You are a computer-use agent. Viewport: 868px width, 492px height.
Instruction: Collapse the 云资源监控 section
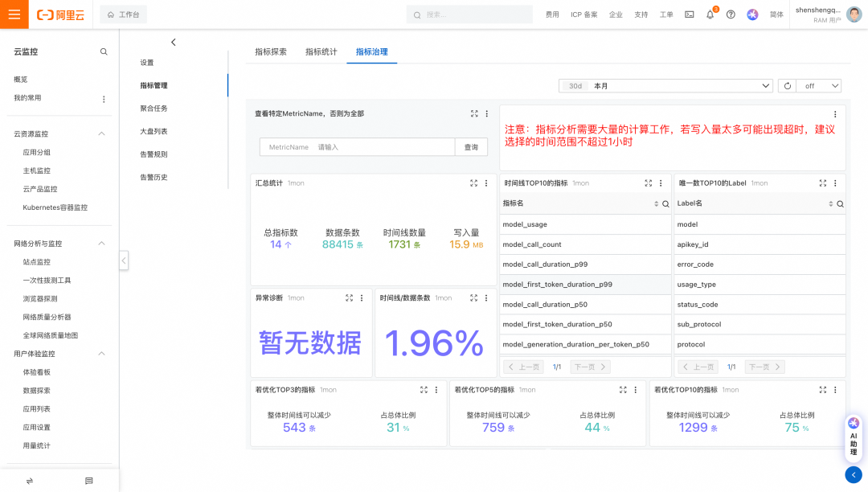pyautogui.click(x=101, y=134)
